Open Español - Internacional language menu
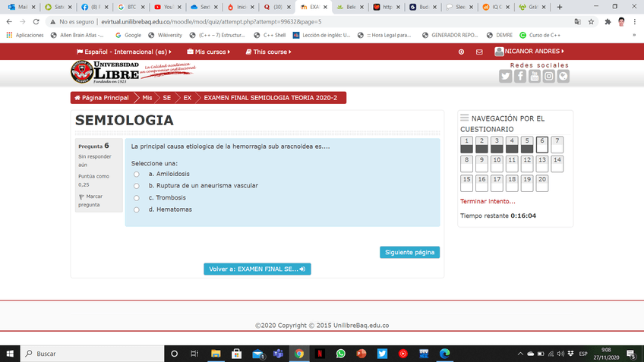644x362 pixels. tap(124, 52)
